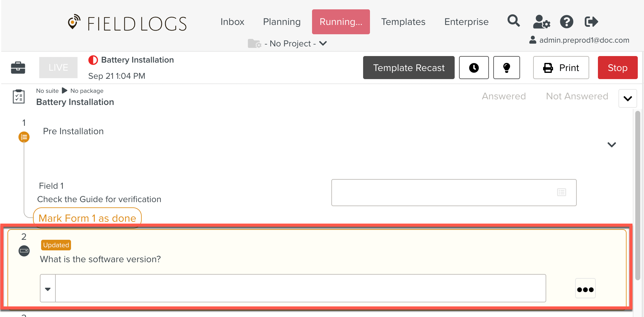Image resolution: width=644 pixels, height=317 pixels.
Task: Click the LIVE status toggle
Action: 58,67
